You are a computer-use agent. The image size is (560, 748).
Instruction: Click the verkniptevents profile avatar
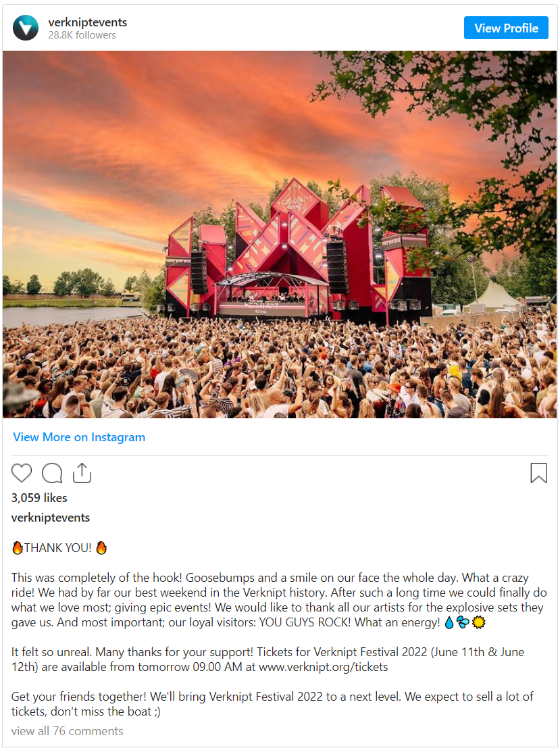pos(26,28)
